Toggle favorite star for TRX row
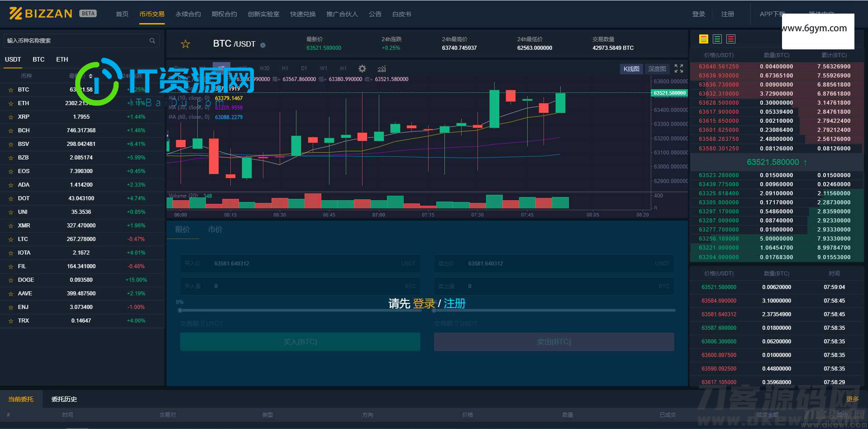 (11, 321)
